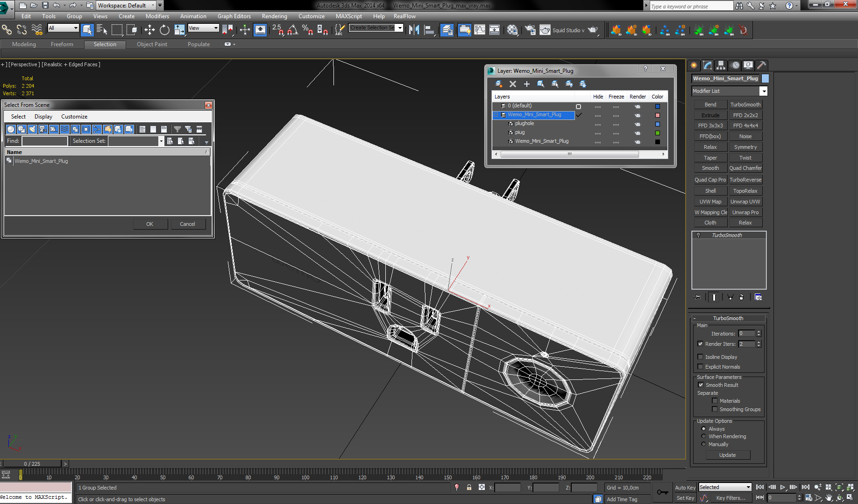The height and width of the screenshot is (504, 858).
Task: Open the key mode Selected dropdown
Action: 748,487
